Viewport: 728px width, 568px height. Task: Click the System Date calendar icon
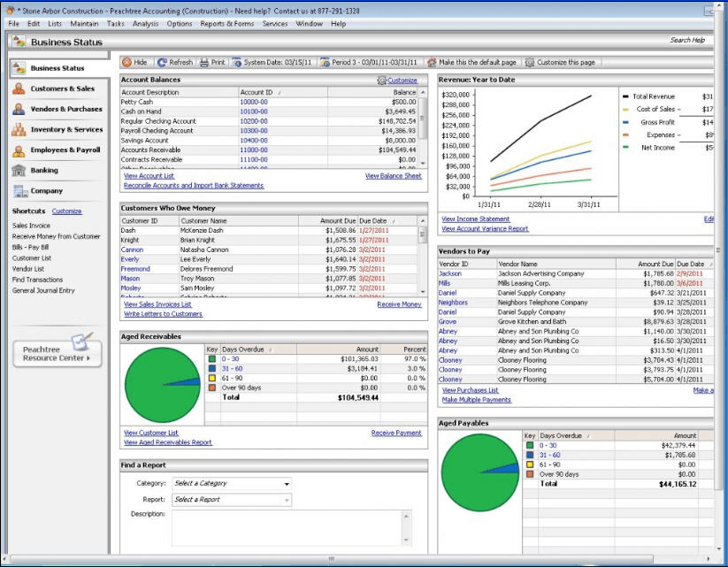click(x=237, y=63)
